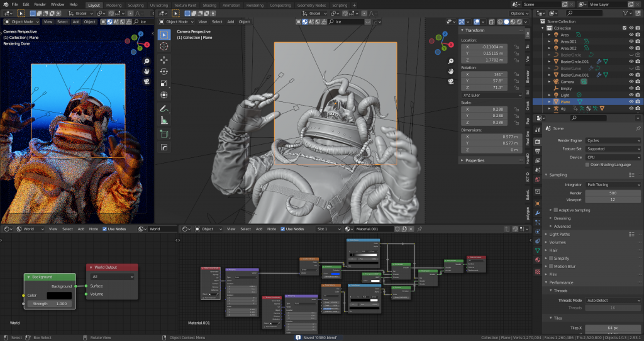The height and width of the screenshot is (341, 644).
Task: Open Node menu in material shader editor
Action: point(272,229)
